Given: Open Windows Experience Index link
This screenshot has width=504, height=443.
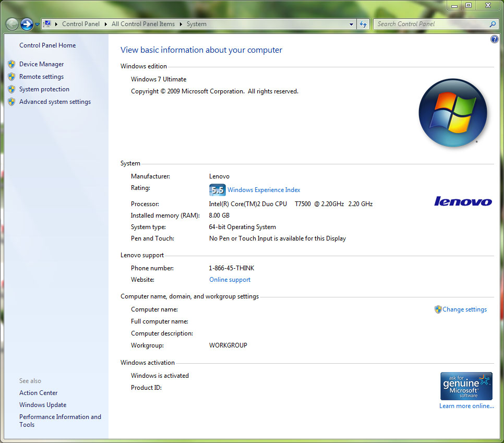Looking at the screenshot, I should tap(264, 190).
